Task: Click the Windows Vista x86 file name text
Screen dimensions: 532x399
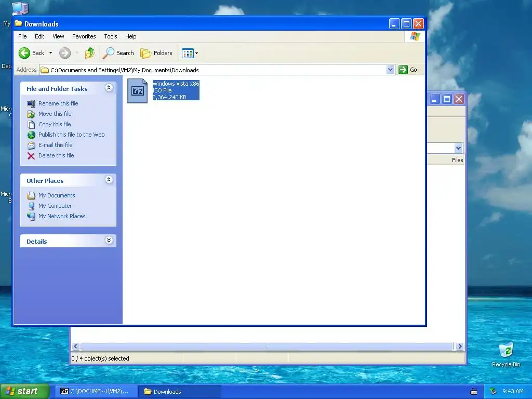Action: pos(176,84)
